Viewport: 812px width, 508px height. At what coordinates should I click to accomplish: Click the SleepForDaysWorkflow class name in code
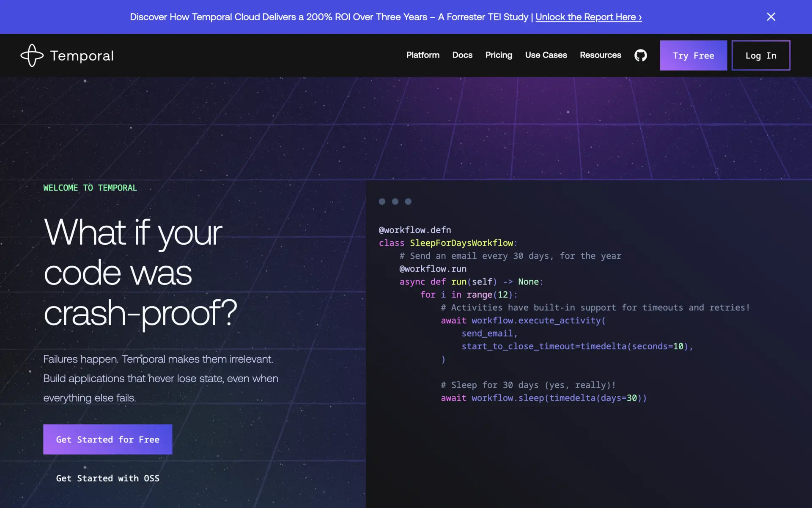461,243
